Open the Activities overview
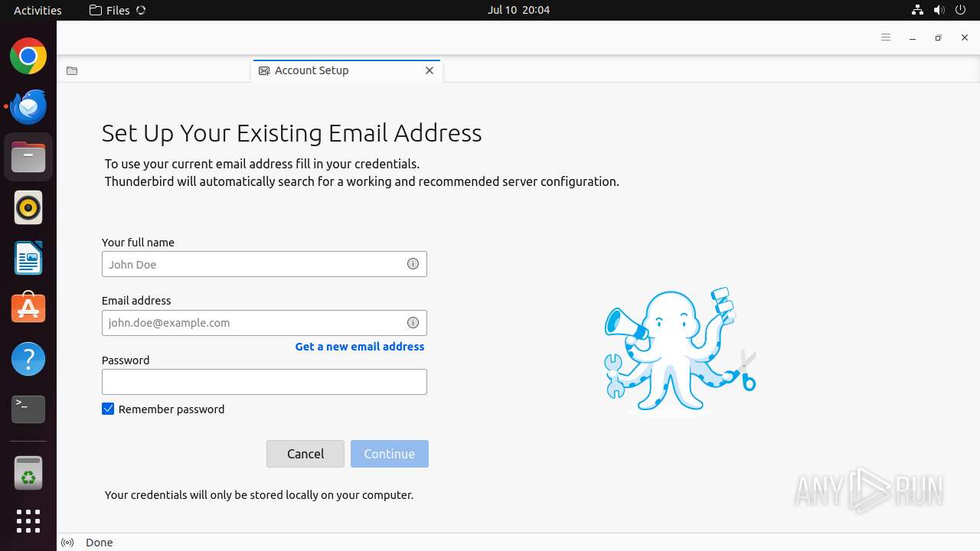This screenshot has width=980, height=551. point(38,10)
